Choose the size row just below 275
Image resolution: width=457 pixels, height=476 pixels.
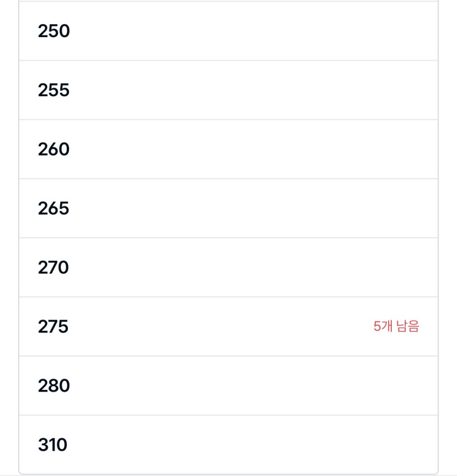(228, 386)
